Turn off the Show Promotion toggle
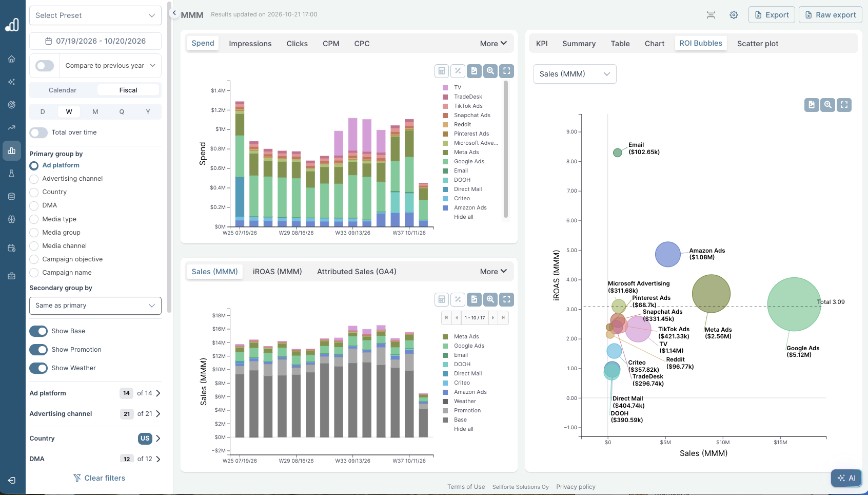 (x=38, y=350)
